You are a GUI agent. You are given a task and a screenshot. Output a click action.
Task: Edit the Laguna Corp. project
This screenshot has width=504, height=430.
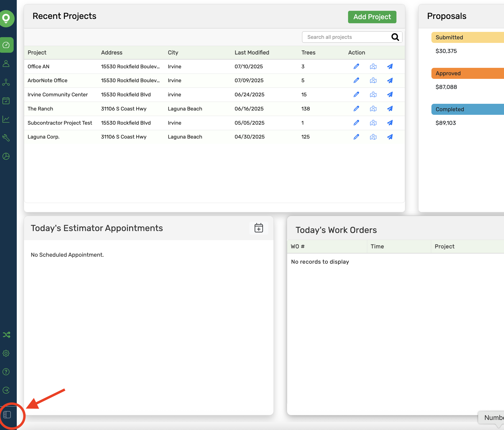356,137
